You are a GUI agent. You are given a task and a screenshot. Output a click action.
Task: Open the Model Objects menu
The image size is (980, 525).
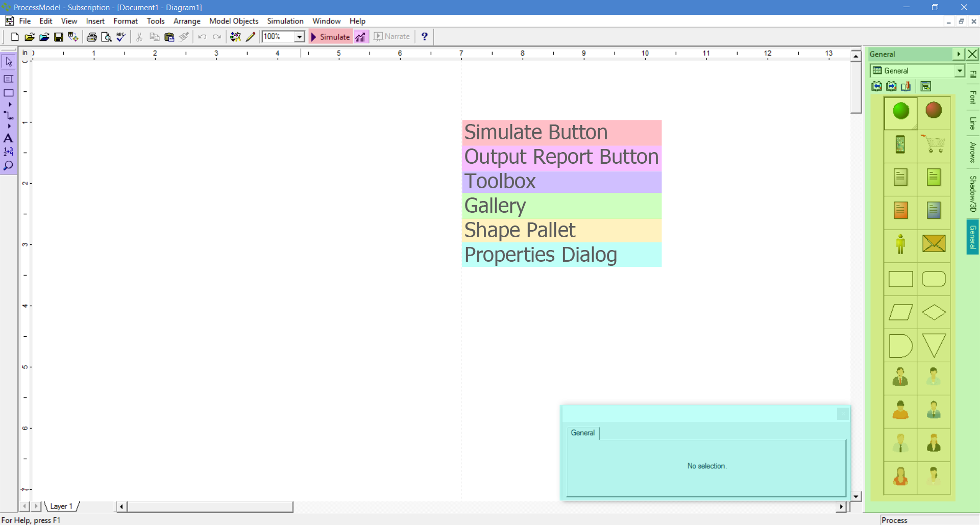[234, 21]
